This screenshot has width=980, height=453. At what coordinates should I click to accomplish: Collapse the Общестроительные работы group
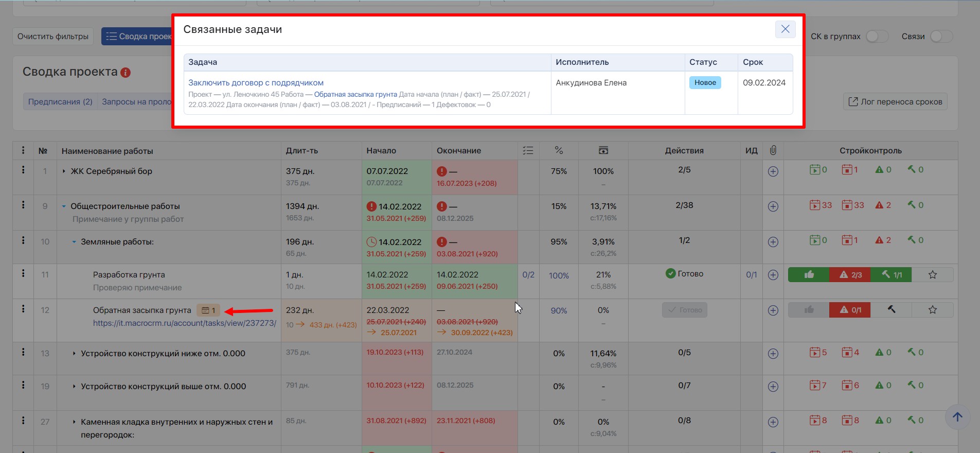(x=64, y=206)
